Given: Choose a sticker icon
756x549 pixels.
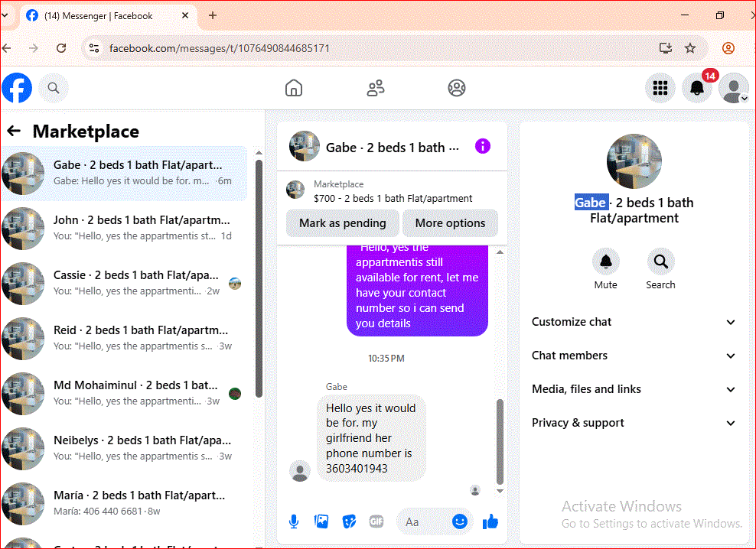Looking at the screenshot, I should 349,521.
